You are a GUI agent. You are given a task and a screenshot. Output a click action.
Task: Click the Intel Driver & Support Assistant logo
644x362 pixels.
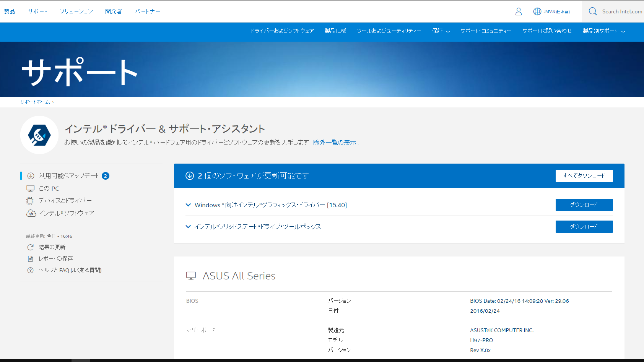39,135
